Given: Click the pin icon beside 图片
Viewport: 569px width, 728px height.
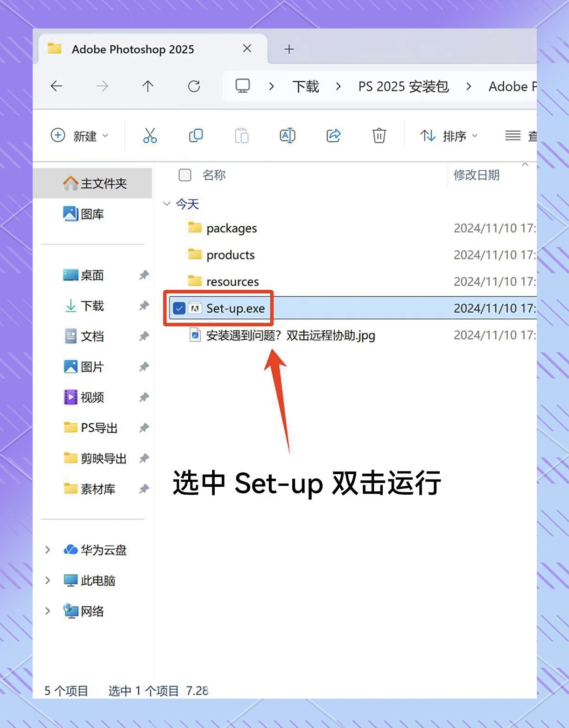Looking at the screenshot, I should point(144,367).
